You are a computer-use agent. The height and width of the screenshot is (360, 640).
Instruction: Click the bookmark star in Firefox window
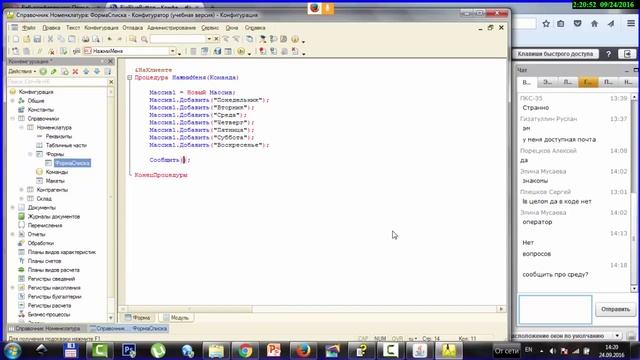[546, 24]
